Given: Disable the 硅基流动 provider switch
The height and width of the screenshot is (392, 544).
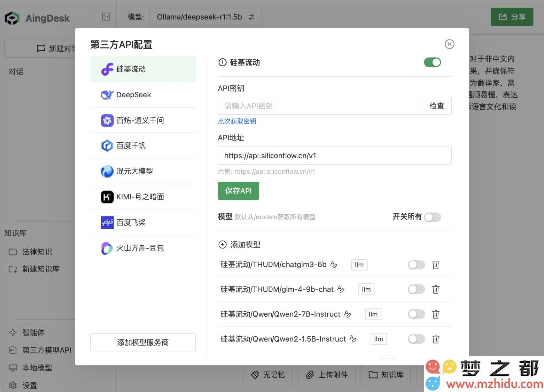Looking at the screenshot, I should [x=432, y=62].
